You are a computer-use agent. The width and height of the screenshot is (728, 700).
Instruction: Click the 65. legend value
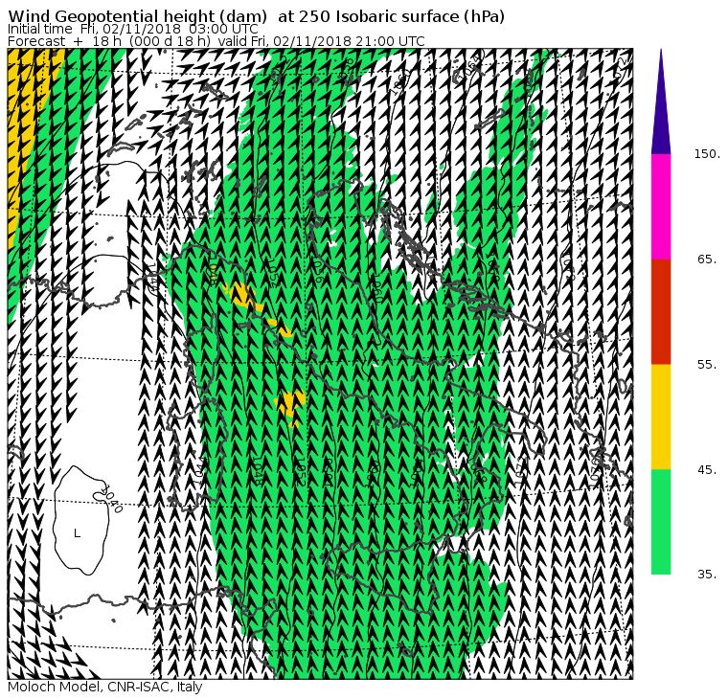click(707, 259)
